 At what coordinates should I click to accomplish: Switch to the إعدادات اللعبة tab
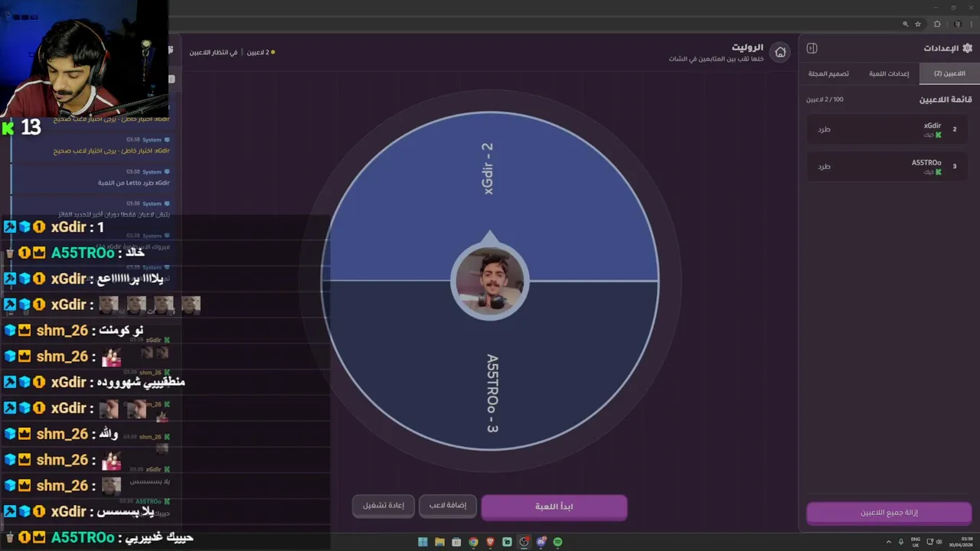(x=889, y=73)
